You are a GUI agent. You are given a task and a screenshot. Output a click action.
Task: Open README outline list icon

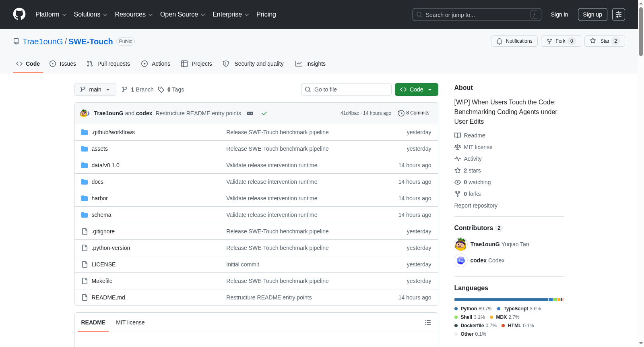[428, 322]
